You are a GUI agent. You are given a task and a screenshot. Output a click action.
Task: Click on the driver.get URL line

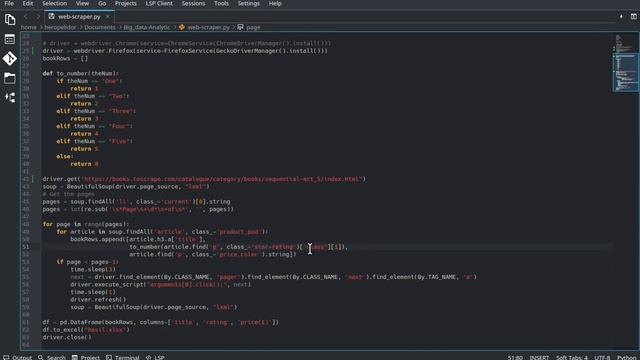[x=204, y=179]
